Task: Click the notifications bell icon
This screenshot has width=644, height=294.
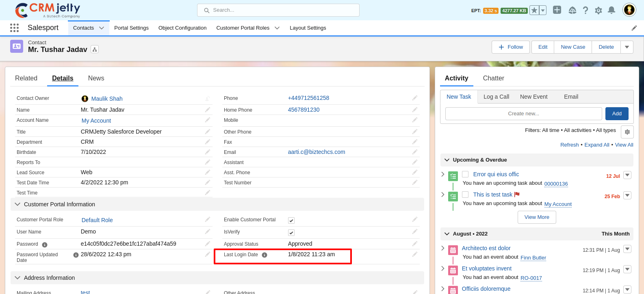Action: tap(611, 11)
